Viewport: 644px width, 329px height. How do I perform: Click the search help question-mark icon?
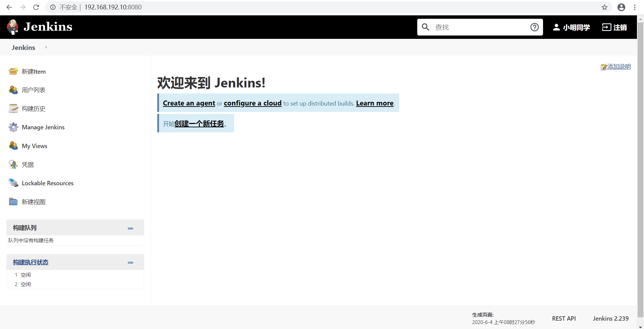[535, 27]
